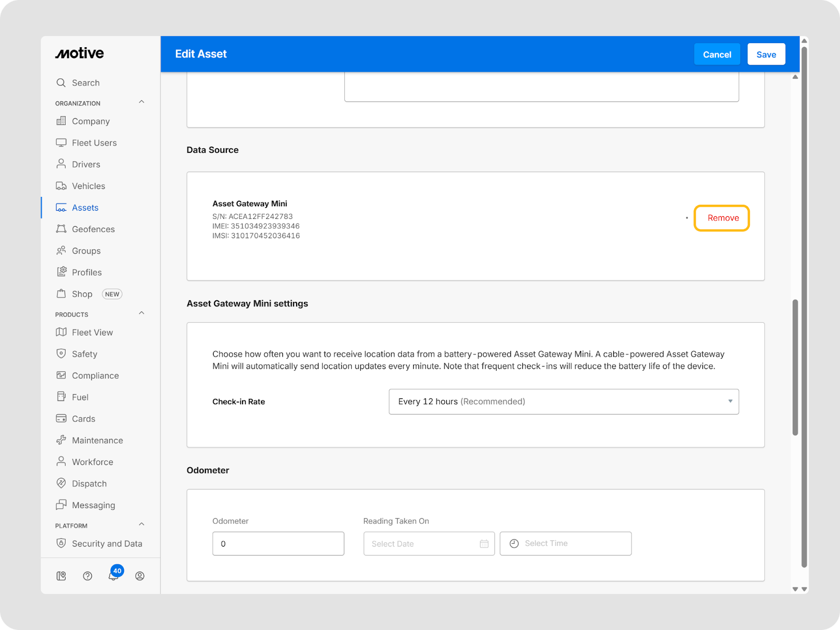This screenshot has height=630, width=840.
Task: Go to Vehicles in sidebar
Action: pos(88,186)
